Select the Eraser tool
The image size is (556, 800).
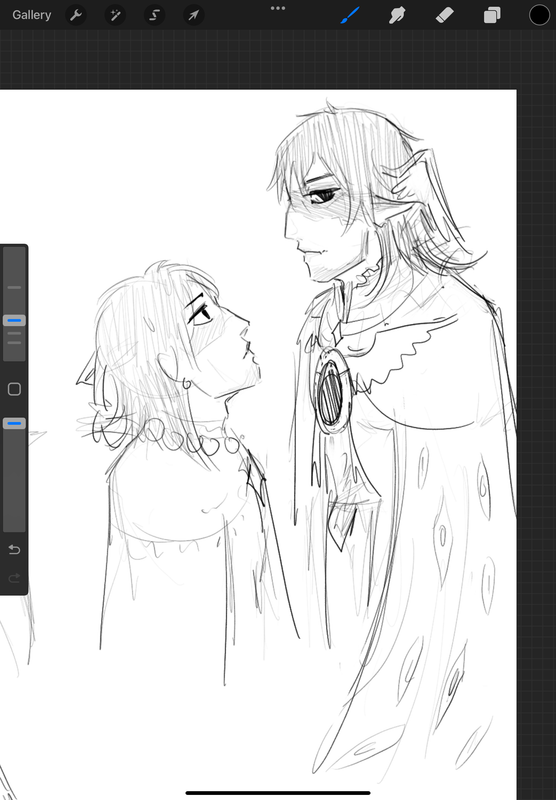[x=444, y=15]
